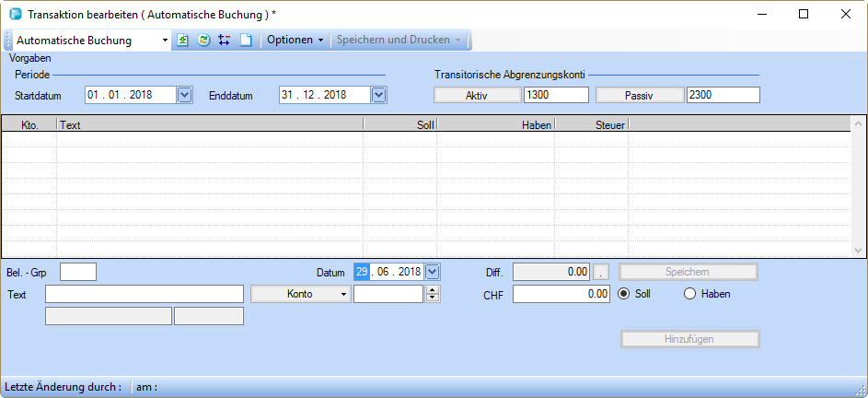Open the Enddatum calendar dropdown
Viewport: 868px width, 398px height.
pyautogui.click(x=378, y=94)
